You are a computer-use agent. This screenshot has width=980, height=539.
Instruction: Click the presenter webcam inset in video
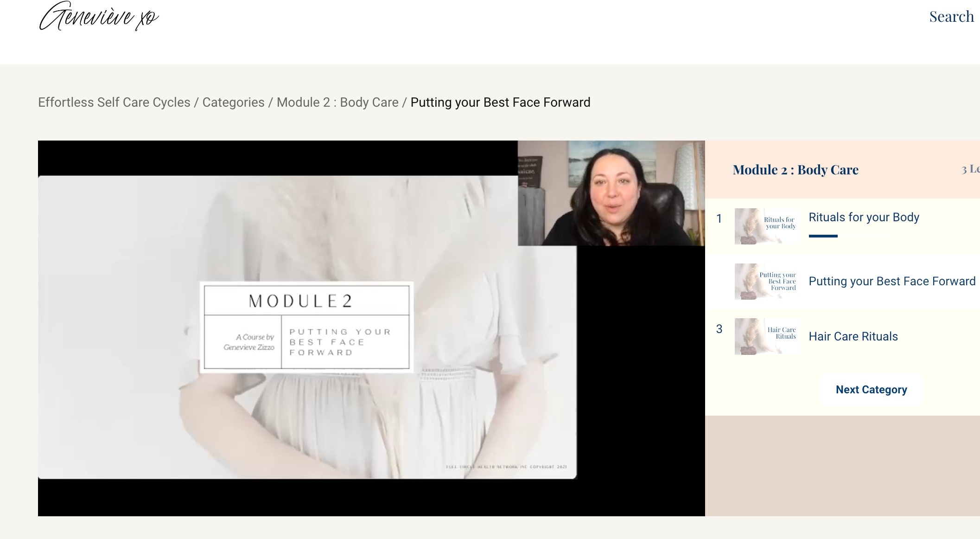611,193
